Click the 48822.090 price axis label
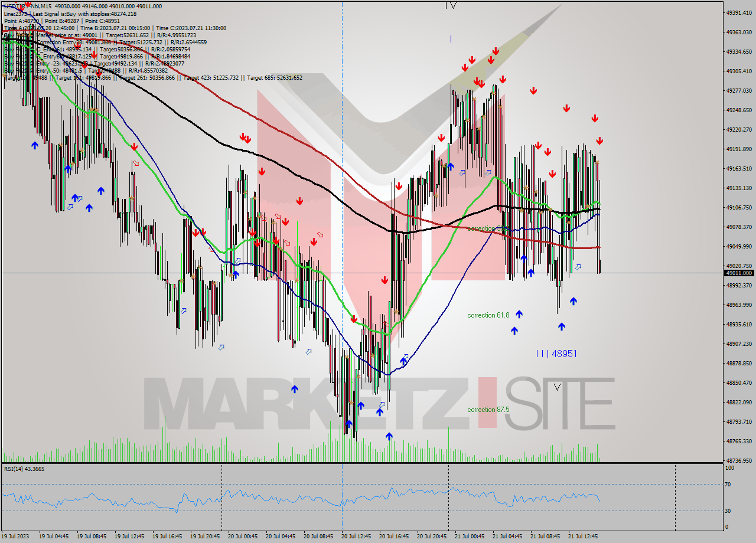756x543 pixels. coord(740,402)
